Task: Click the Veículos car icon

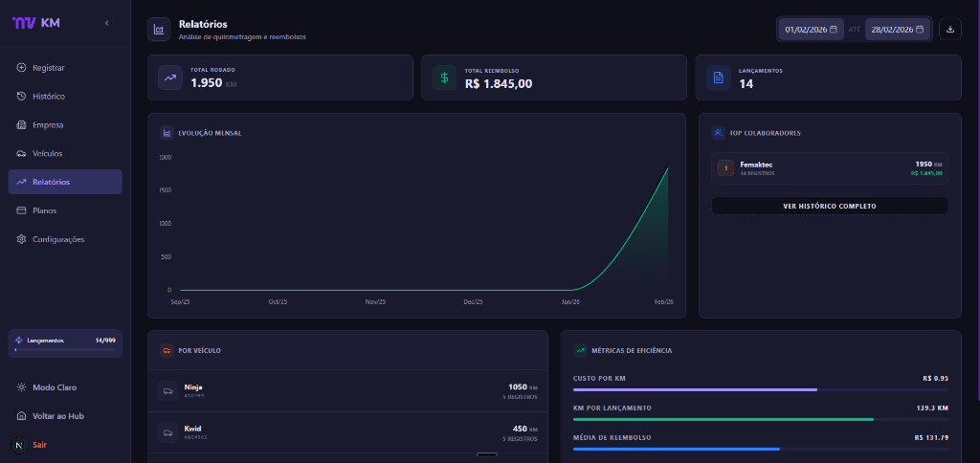Action: (x=22, y=154)
